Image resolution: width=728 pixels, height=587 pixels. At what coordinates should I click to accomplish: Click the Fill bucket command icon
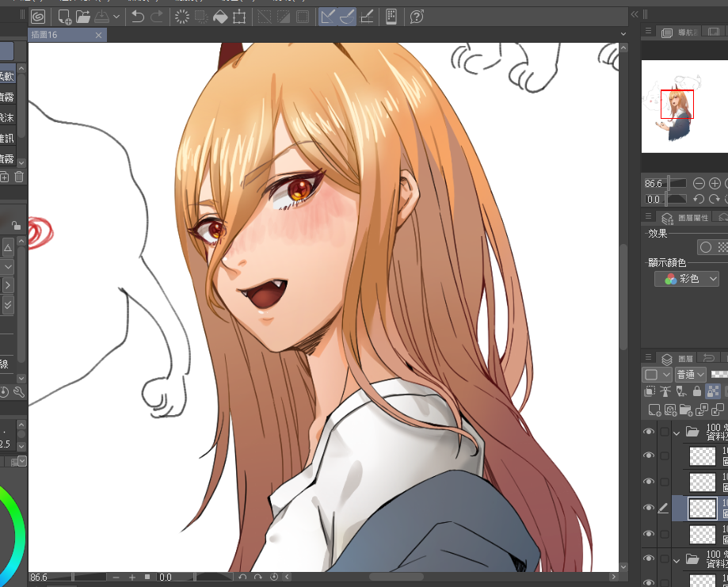point(220,17)
